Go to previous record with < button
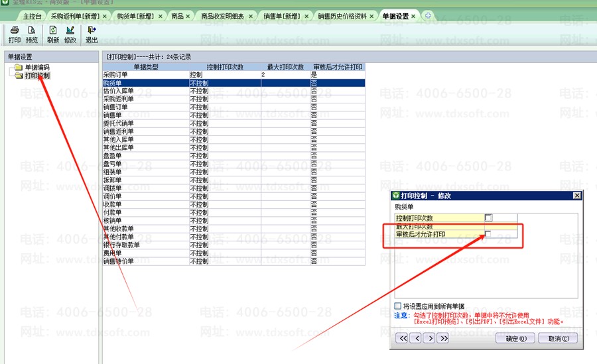597x364 pixels. [x=416, y=338]
